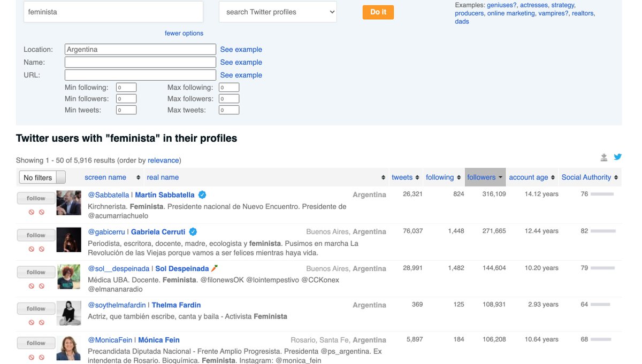Viewport: 642px width, 364px height.
Task: Click the sort arrows after real name column
Action: pos(384,177)
